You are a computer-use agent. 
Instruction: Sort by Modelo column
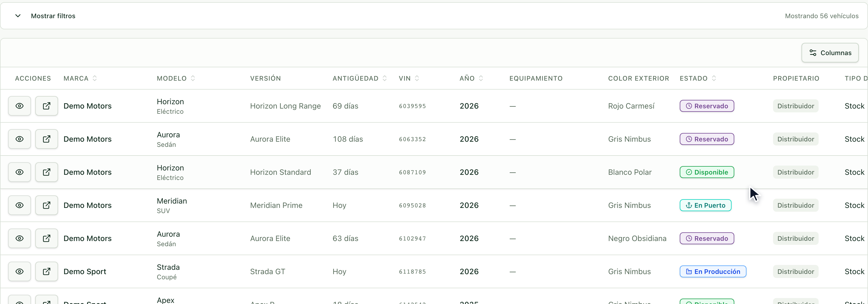pyautogui.click(x=193, y=78)
